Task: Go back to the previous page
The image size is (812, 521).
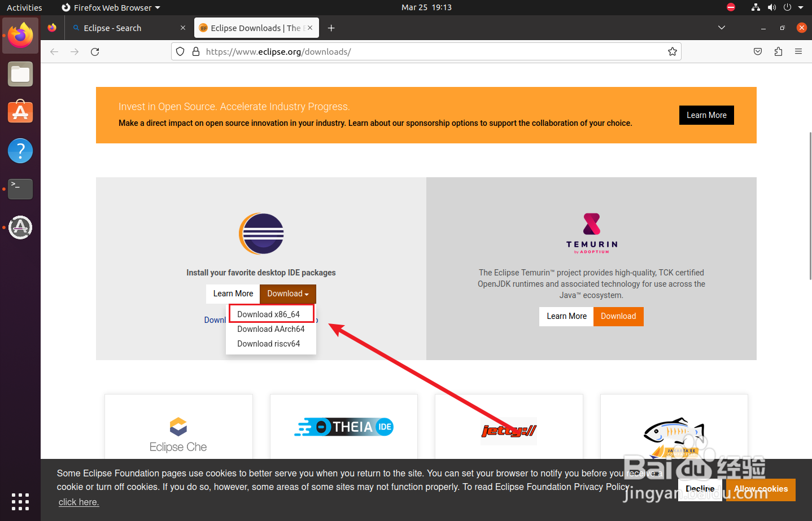Action: click(54, 52)
